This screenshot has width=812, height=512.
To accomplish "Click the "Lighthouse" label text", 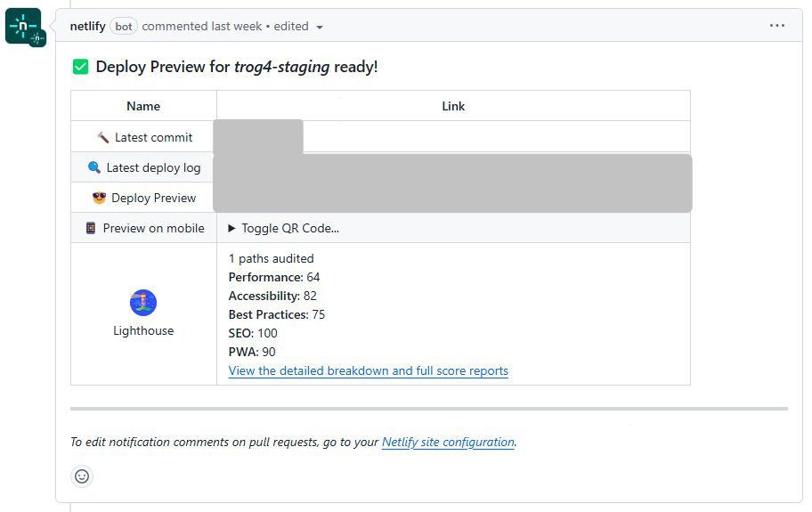I will (143, 330).
